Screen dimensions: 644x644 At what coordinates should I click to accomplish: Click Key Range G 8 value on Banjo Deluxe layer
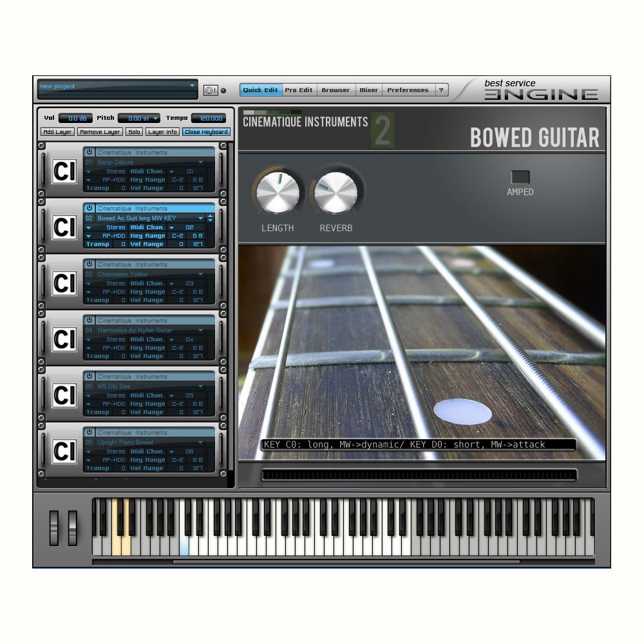pos(197,180)
